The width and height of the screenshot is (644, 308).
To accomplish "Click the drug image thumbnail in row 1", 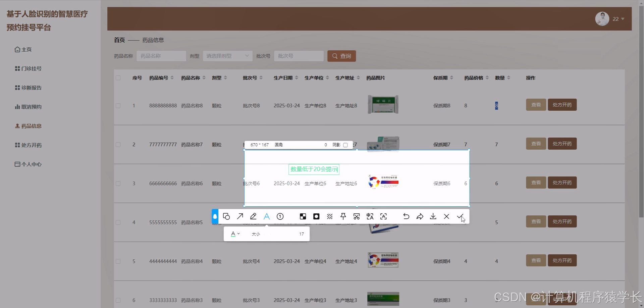I will [x=383, y=104].
